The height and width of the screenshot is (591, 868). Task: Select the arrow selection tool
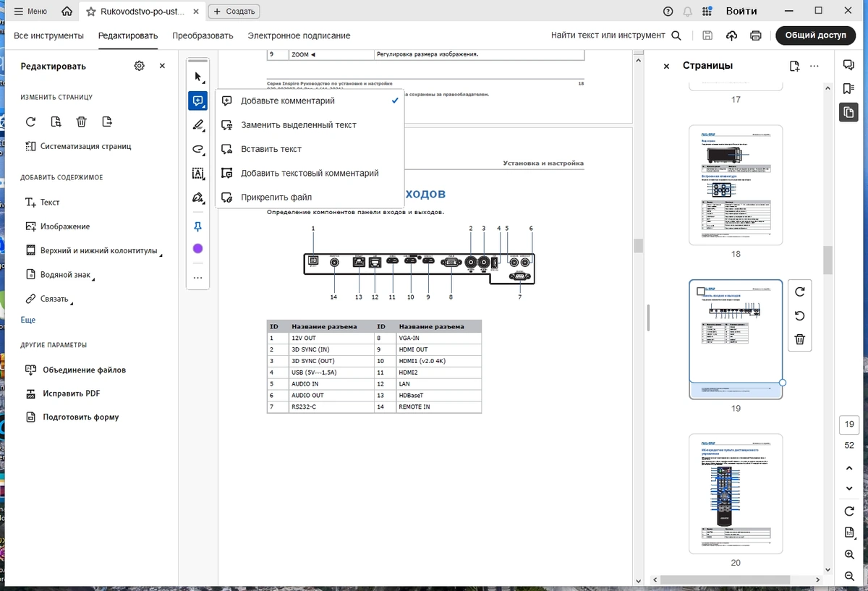pyautogui.click(x=197, y=77)
